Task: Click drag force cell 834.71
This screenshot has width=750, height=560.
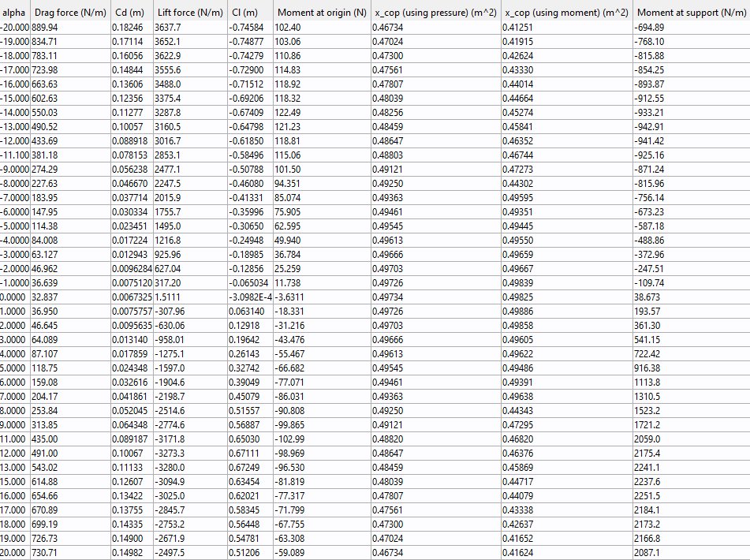Action: point(70,42)
